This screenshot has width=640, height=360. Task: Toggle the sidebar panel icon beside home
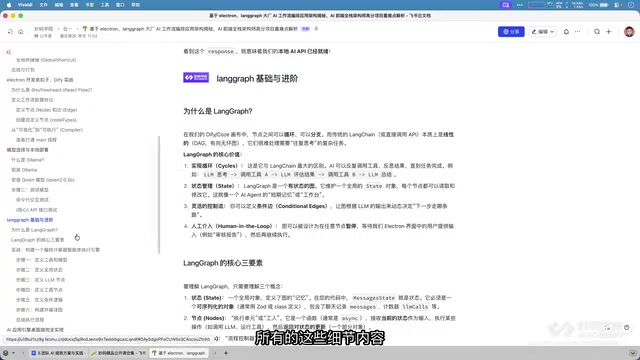10,32
